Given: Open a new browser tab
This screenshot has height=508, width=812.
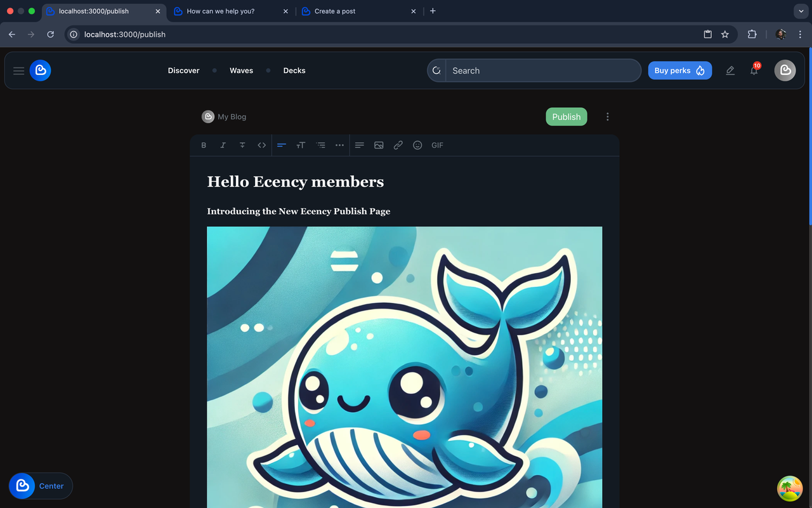Looking at the screenshot, I should click(433, 11).
